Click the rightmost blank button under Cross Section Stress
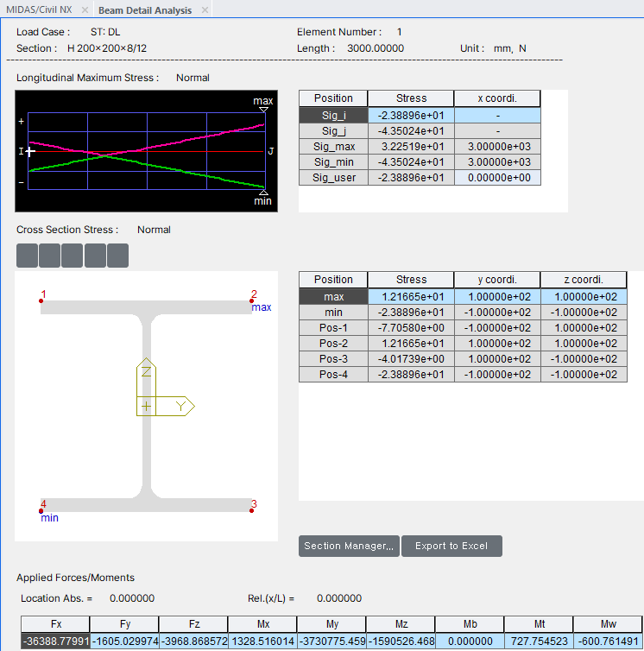The height and width of the screenshot is (651, 644). [117, 256]
